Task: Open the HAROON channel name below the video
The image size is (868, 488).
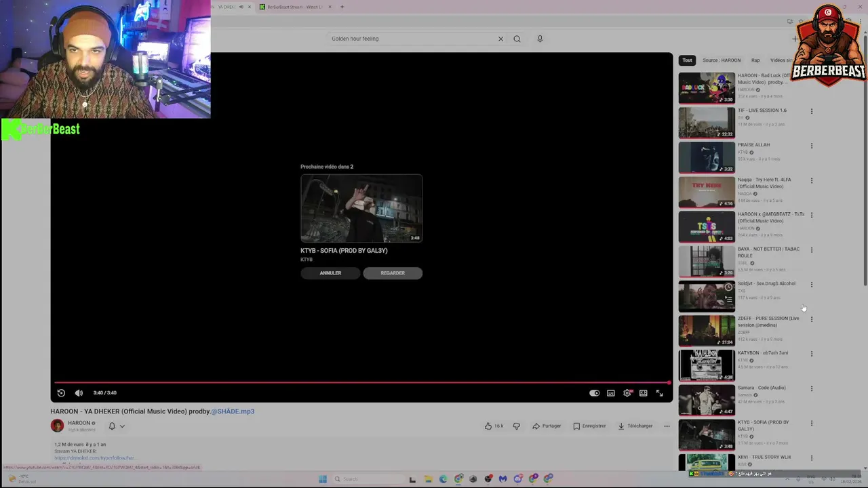Action: [x=79, y=423]
